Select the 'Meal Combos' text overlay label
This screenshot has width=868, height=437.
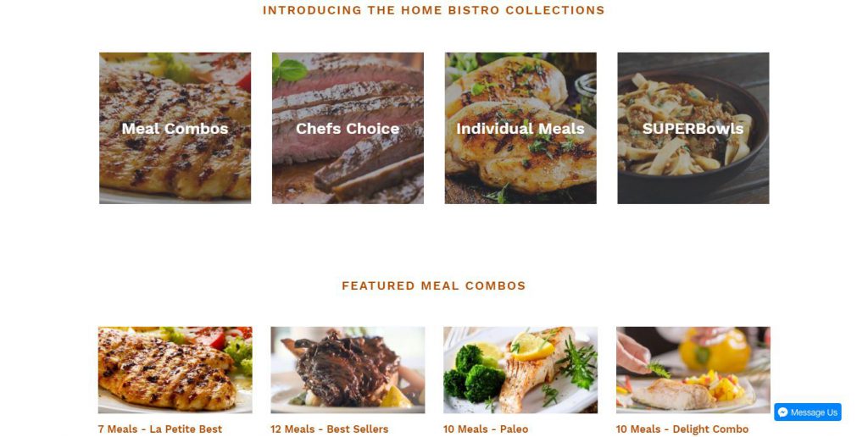point(175,129)
